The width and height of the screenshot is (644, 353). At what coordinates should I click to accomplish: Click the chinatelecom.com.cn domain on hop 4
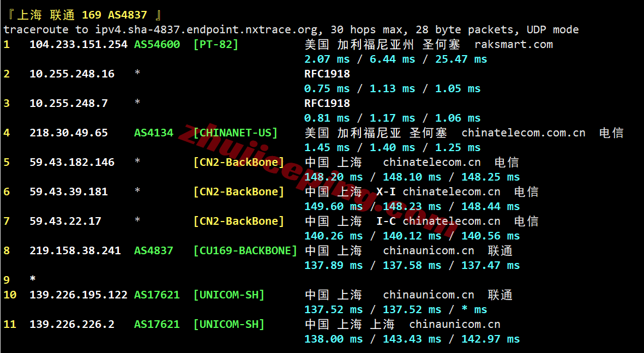[523, 132]
